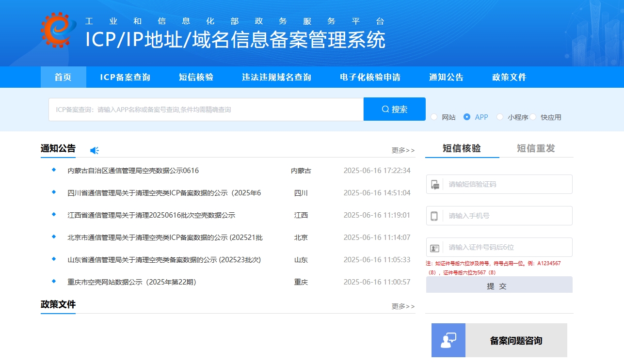This screenshot has width=624, height=364.
Task: Click the 备案问题咨询 consultation chat icon
Action: click(448, 340)
